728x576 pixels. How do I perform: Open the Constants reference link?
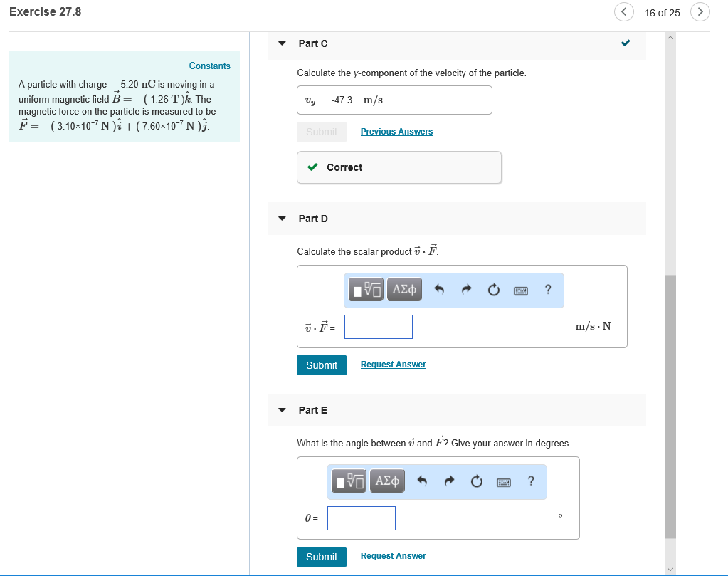(209, 66)
